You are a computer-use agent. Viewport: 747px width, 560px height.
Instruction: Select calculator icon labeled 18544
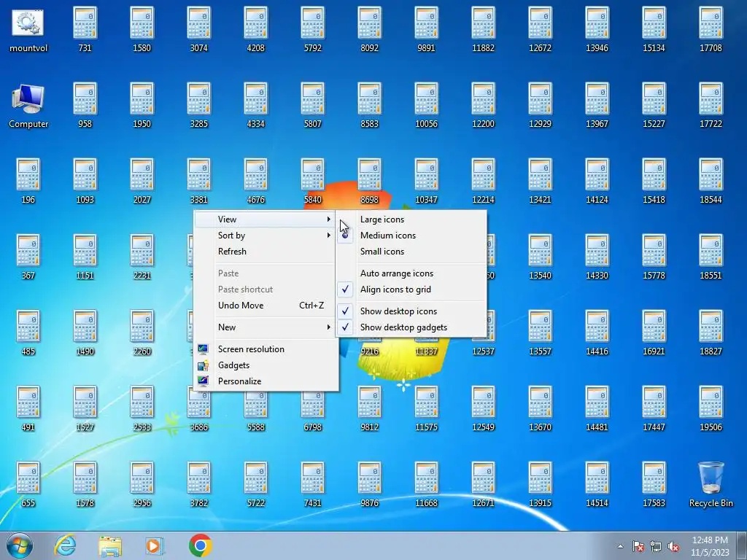pyautogui.click(x=711, y=181)
